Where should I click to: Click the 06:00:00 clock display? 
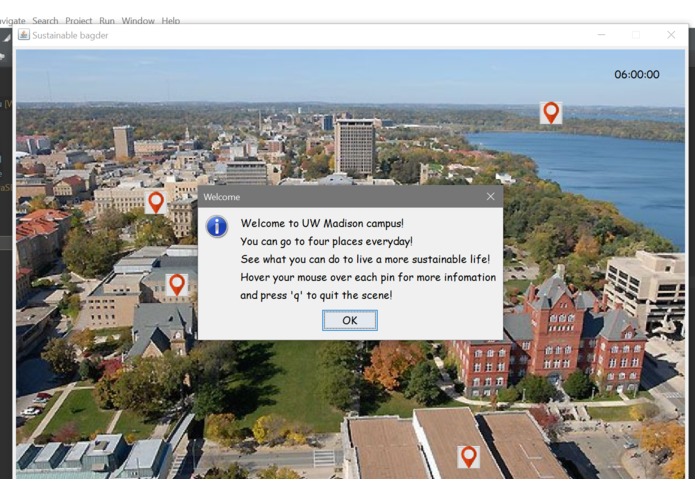click(636, 74)
